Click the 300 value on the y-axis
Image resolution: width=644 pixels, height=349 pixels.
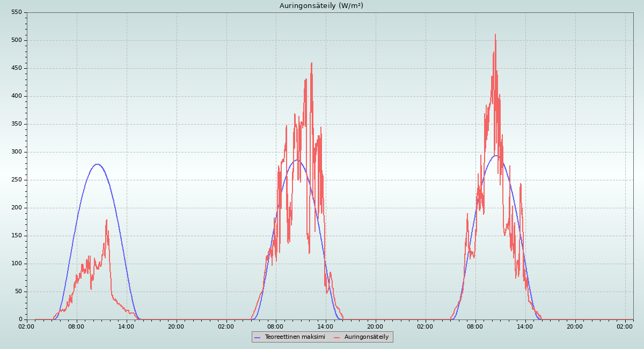tap(16, 152)
